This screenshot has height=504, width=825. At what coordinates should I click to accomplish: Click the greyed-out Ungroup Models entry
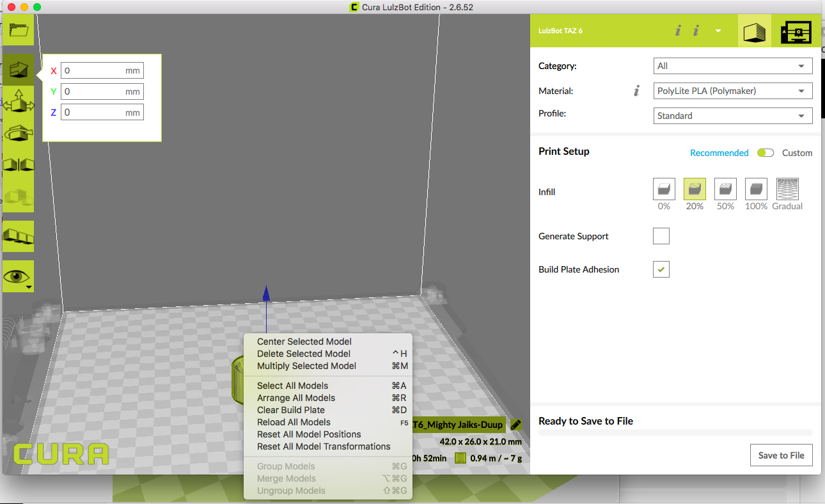coord(328,491)
